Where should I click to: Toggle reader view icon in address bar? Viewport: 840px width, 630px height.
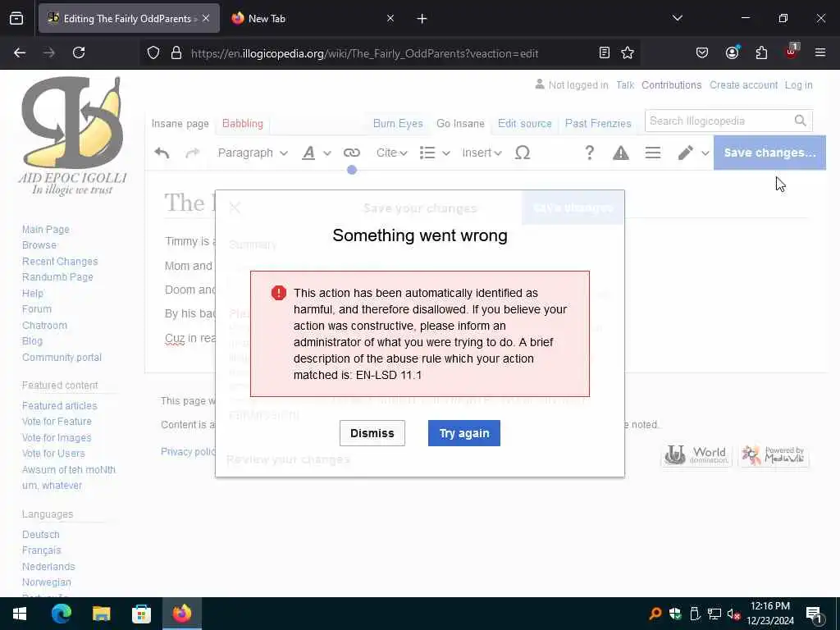tap(605, 52)
